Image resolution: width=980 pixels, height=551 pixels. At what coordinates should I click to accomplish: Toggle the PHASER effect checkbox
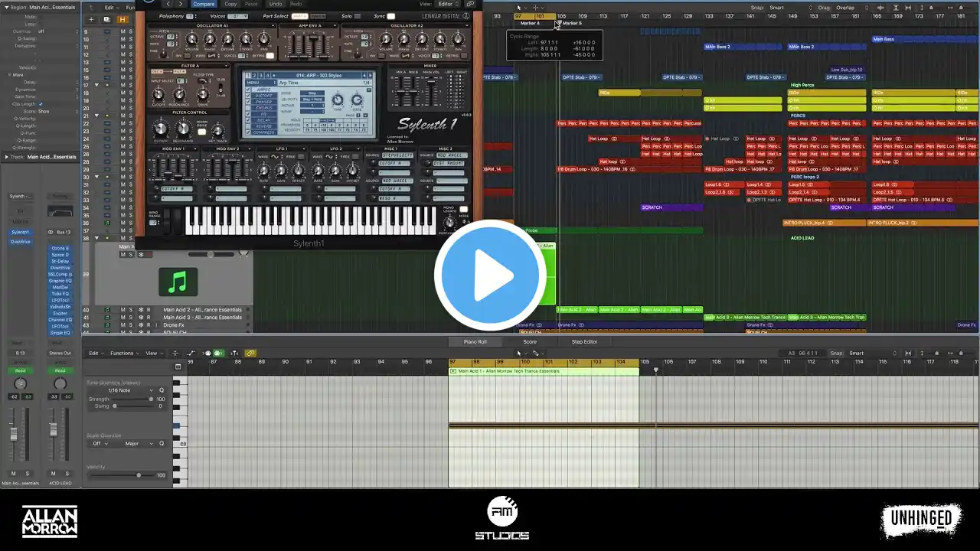(248, 102)
